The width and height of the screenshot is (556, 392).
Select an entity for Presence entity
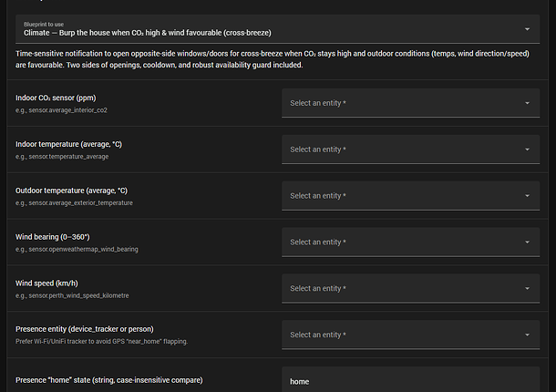[x=401, y=335]
